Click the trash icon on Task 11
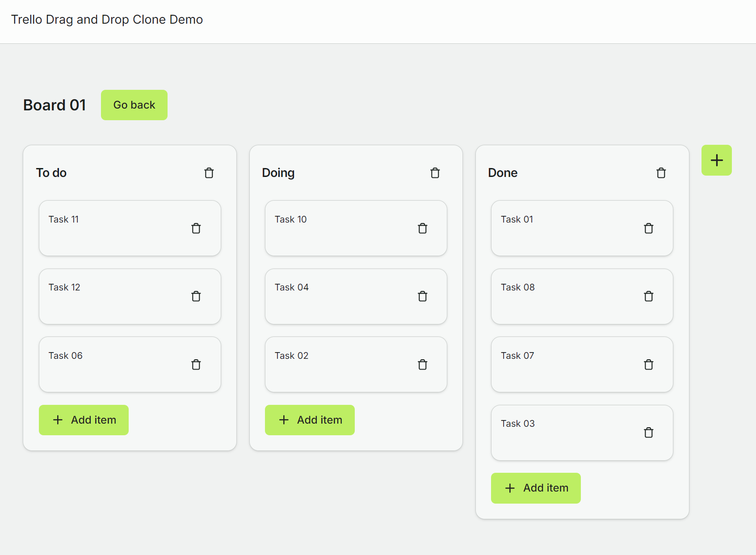Viewport: 756px width, 555px height. pos(196,228)
